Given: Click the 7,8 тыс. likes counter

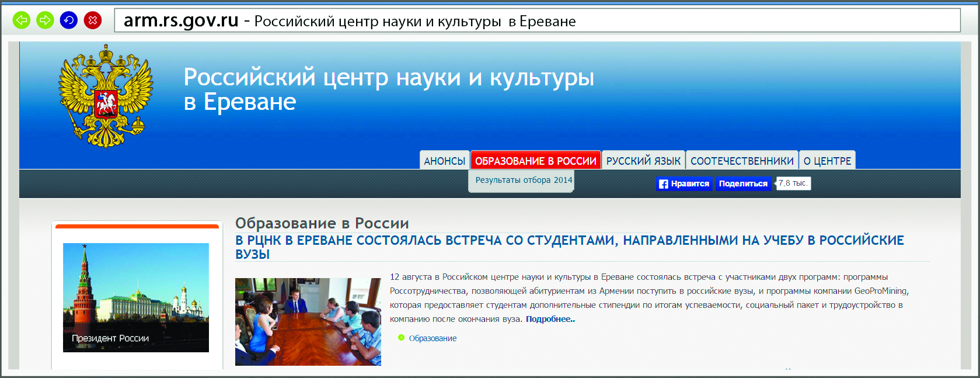Looking at the screenshot, I should [793, 183].
